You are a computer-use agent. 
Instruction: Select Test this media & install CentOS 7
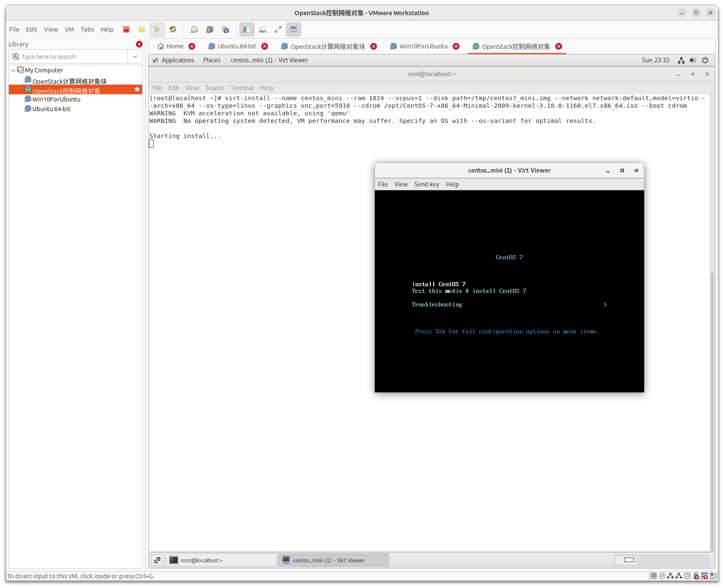469,291
